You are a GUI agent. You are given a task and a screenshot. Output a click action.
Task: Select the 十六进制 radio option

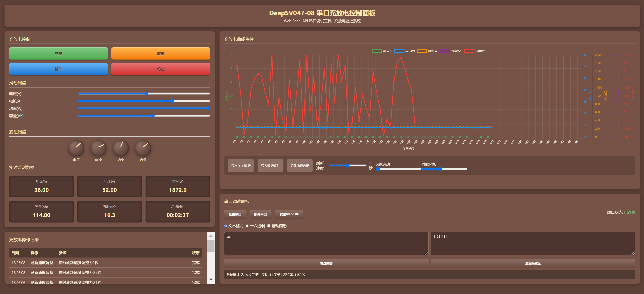click(247, 226)
